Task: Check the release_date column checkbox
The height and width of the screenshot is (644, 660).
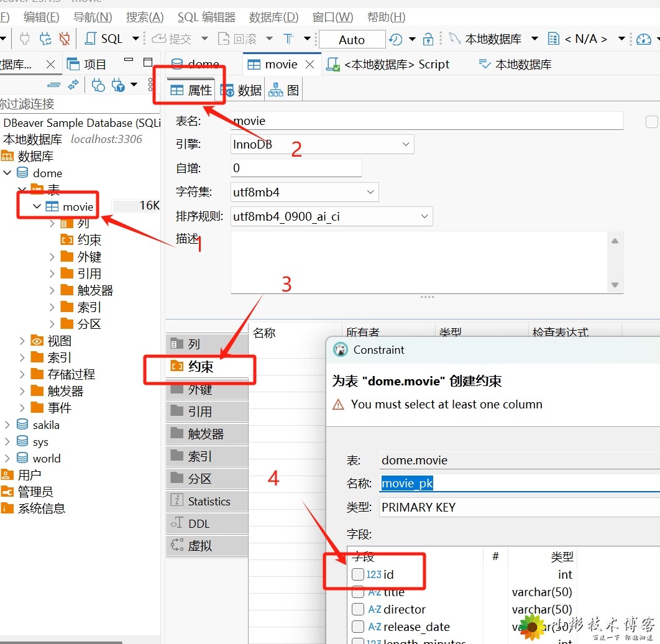Action: pos(358,627)
